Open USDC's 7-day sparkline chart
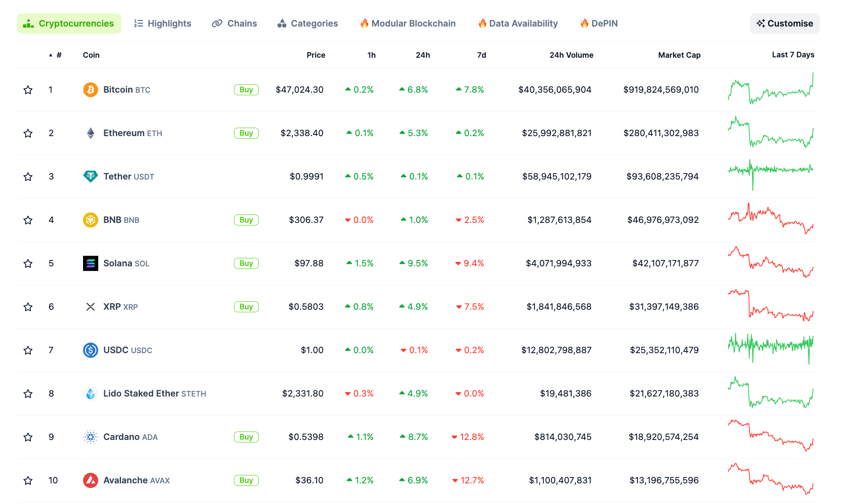Image resolution: width=849 pixels, height=504 pixels. 771,349
